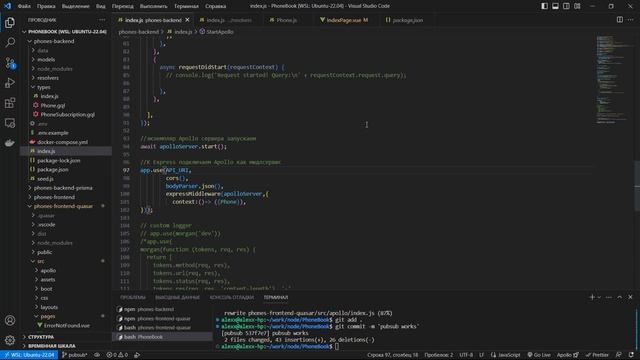Image resolution: width=640 pixels, height=360 pixels.
Task: Open Explorer panel more actions ellipsis
Action: coord(102,20)
